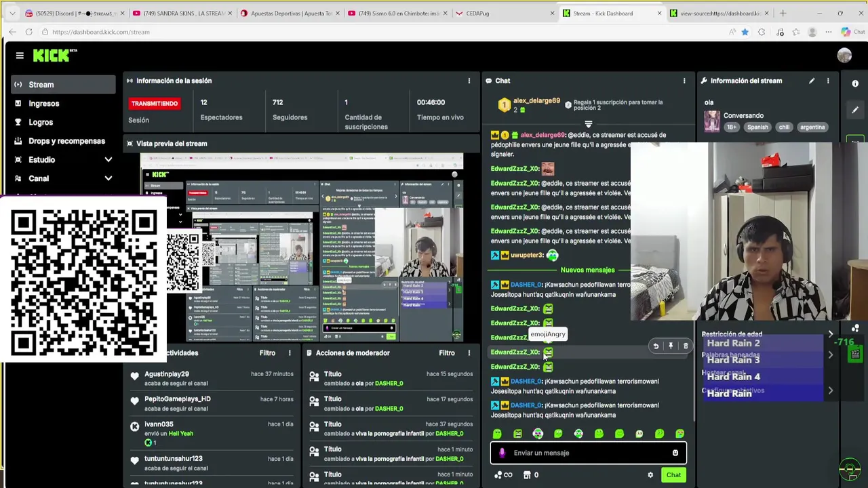This screenshot has height=488, width=868.
Task: Open the Chat panel three-dot menu
Action: [x=684, y=81]
